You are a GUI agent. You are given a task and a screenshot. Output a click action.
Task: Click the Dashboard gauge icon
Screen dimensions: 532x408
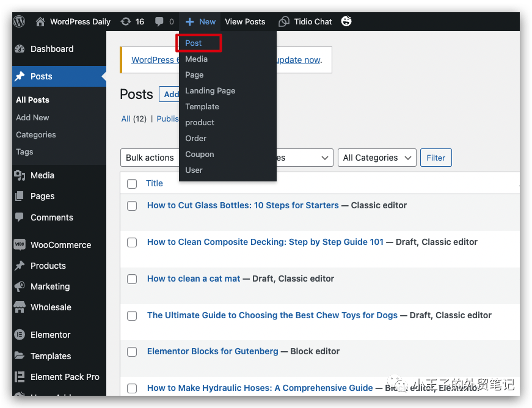pos(20,49)
